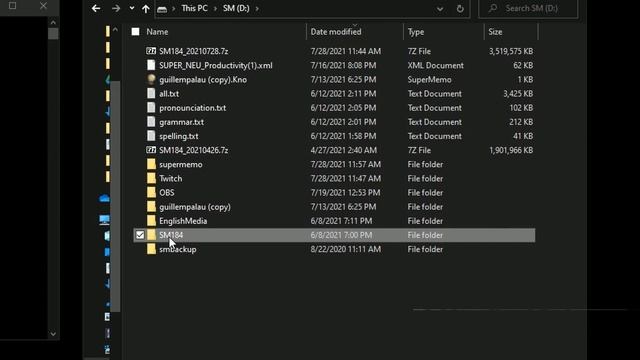
Task: Select the smbackup folder icon
Action: 151,249
